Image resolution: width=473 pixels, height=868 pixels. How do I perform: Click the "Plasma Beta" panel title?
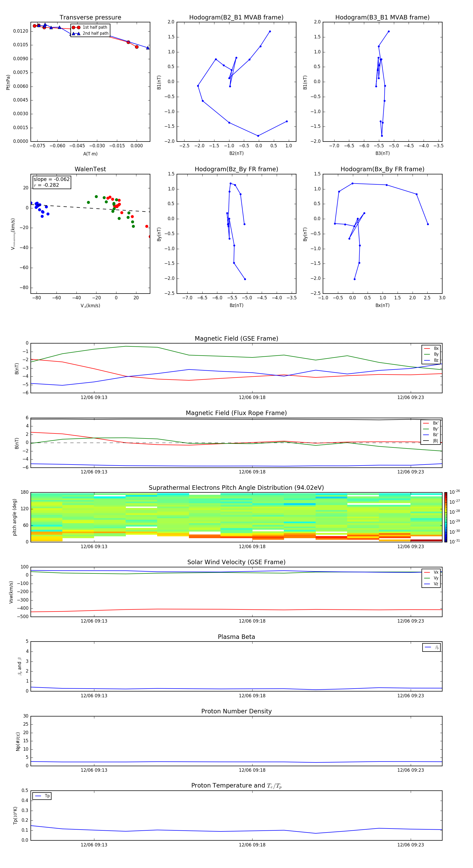click(236, 637)
